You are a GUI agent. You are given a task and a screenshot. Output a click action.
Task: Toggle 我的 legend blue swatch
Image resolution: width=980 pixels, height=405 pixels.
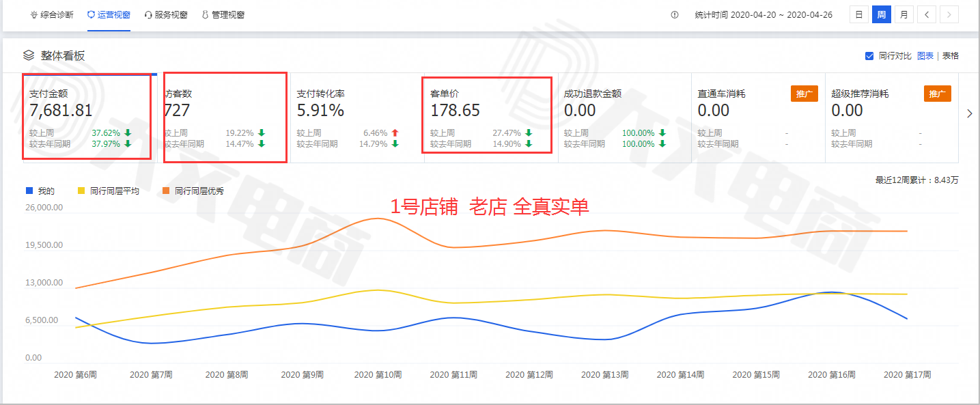click(29, 191)
